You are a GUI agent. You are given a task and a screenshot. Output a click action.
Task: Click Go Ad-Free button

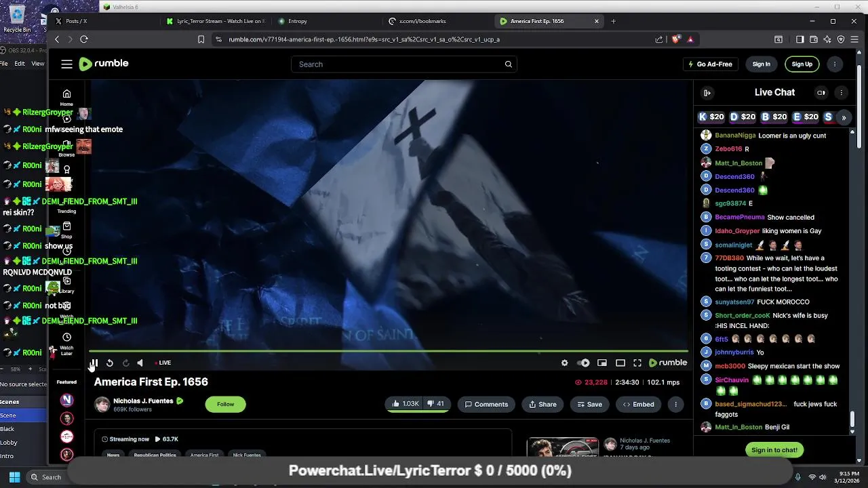point(710,64)
